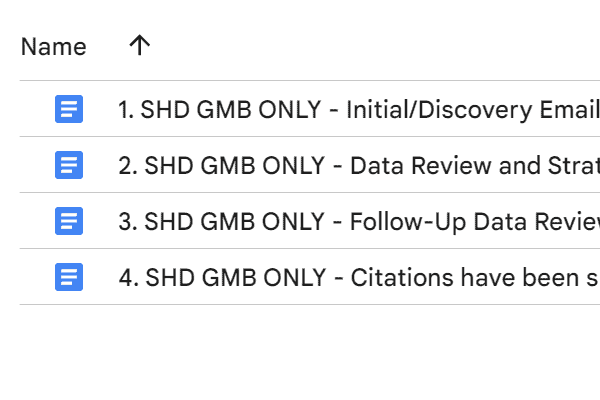Sort files by the Name column header
The image size is (600, 400).
tap(54, 46)
